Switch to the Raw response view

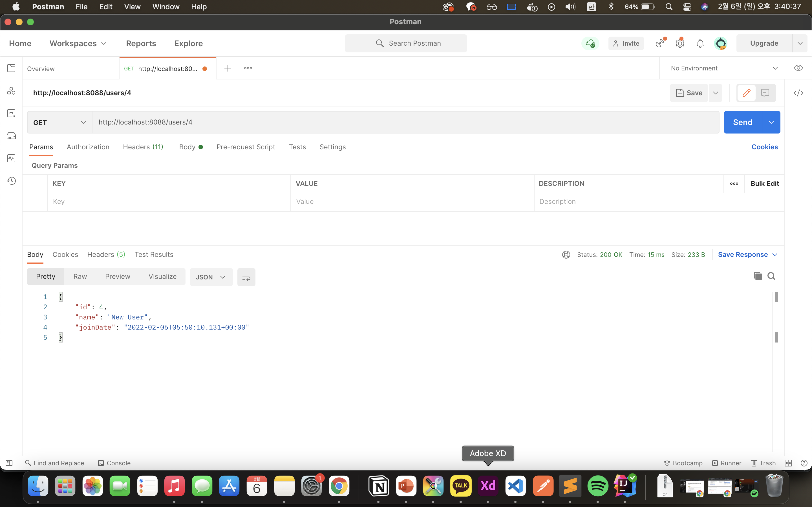tap(80, 276)
